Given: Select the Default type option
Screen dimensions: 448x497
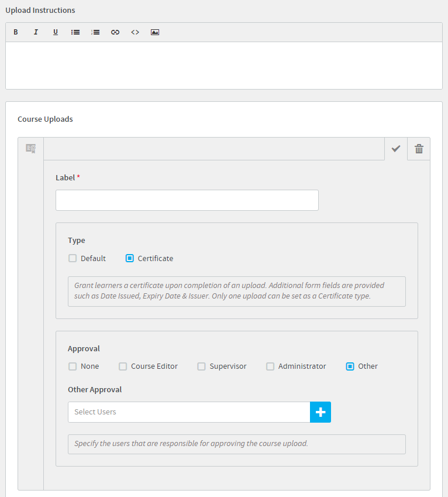Looking at the screenshot, I should (x=73, y=258).
